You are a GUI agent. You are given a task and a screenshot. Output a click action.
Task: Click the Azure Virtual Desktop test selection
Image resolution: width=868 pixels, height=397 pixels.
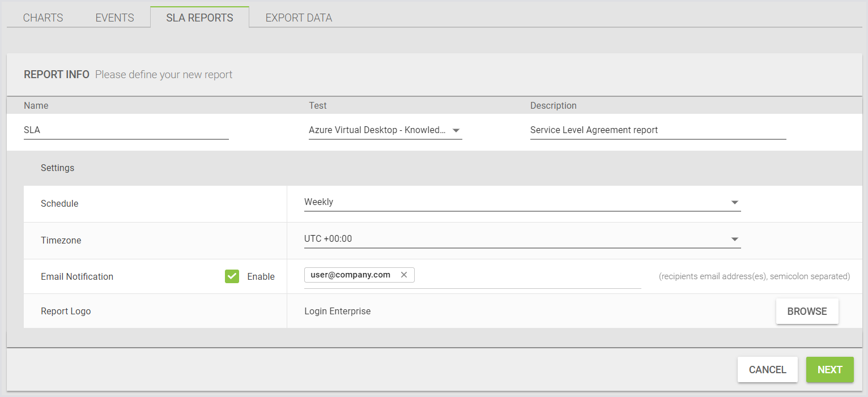[x=377, y=130]
